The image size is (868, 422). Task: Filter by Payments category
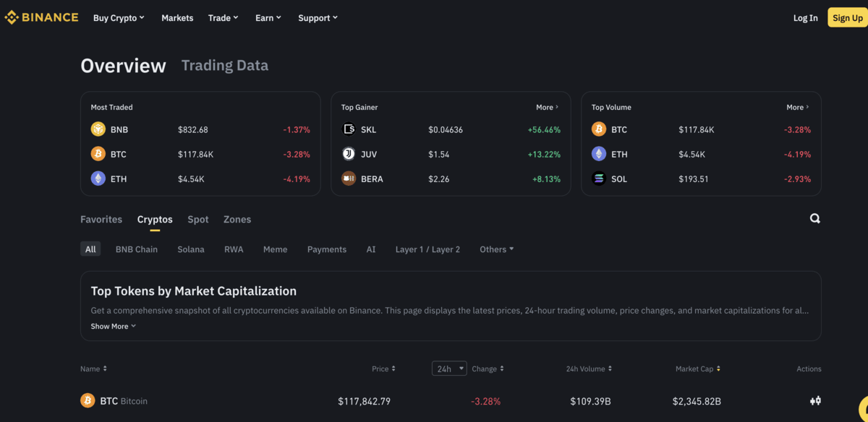pos(327,249)
